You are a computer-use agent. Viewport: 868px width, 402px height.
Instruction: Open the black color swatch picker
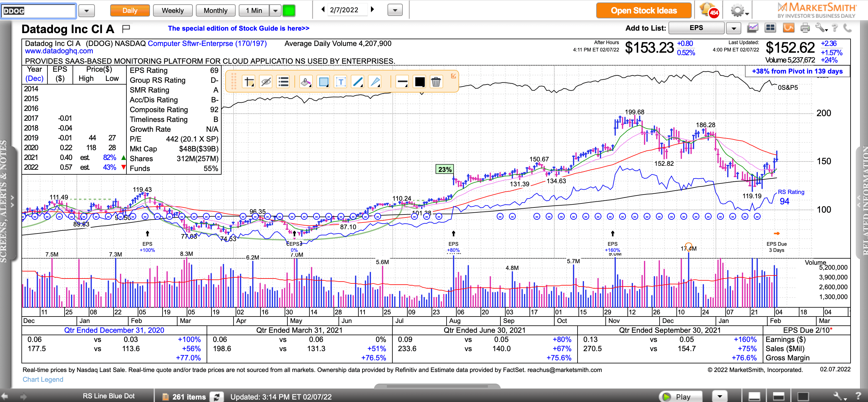coord(420,82)
